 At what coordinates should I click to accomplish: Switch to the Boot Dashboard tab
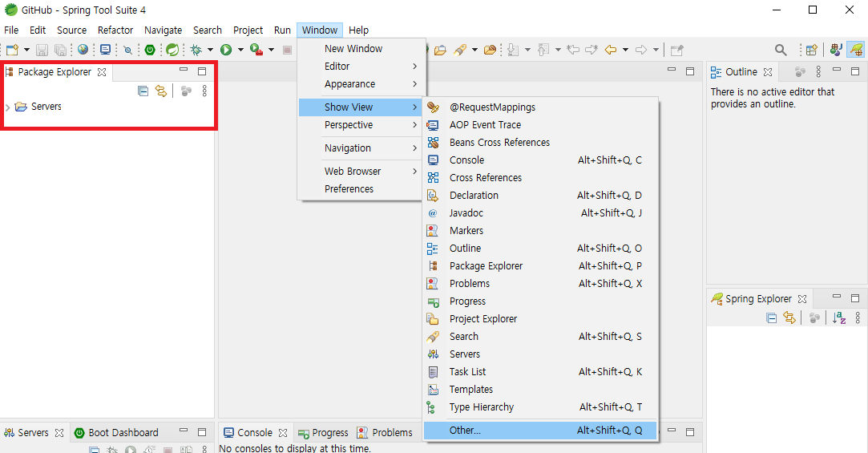pos(117,432)
